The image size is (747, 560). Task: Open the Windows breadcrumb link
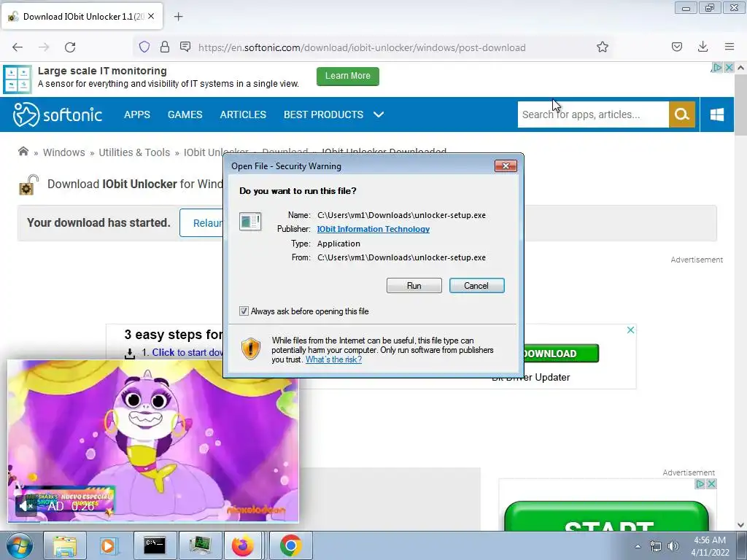pyautogui.click(x=64, y=152)
